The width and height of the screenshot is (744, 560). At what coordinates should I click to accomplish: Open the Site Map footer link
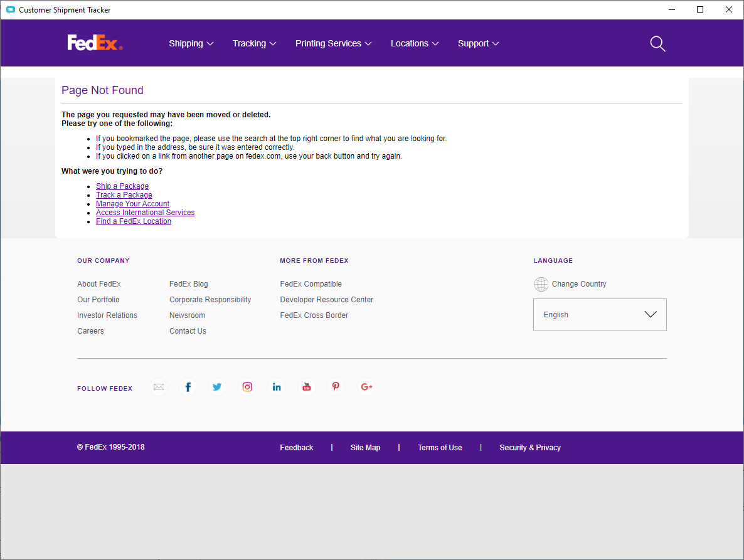click(x=365, y=448)
